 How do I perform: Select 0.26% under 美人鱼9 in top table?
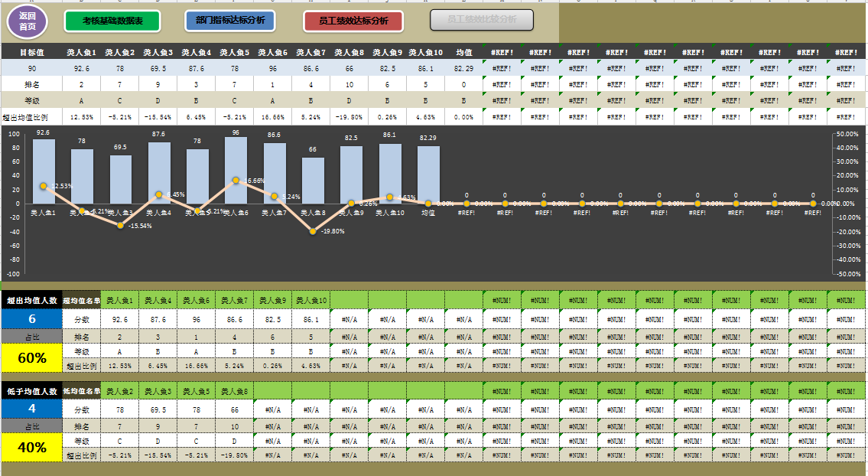point(388,117)
